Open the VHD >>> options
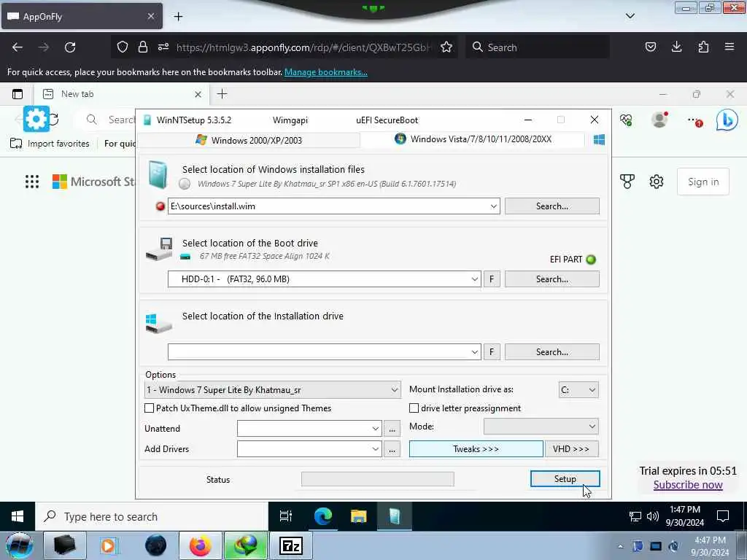 (x=571, y=448)
